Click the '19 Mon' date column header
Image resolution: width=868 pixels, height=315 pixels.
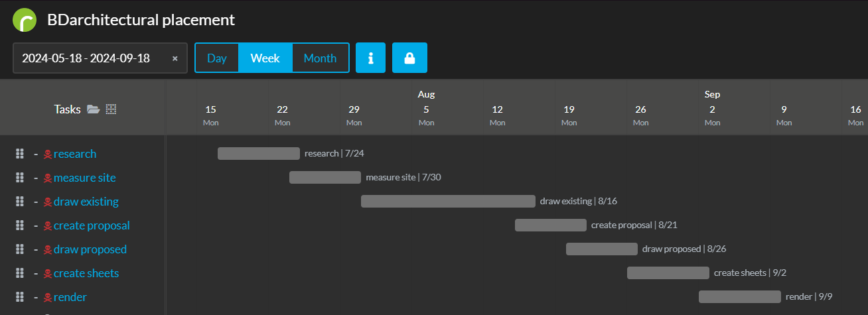pos(569,115)
